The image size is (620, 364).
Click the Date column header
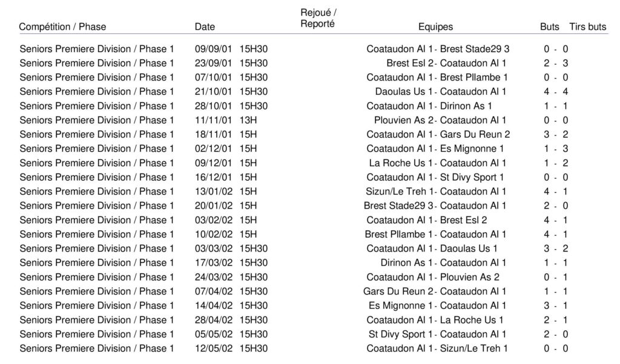[205, 27]
